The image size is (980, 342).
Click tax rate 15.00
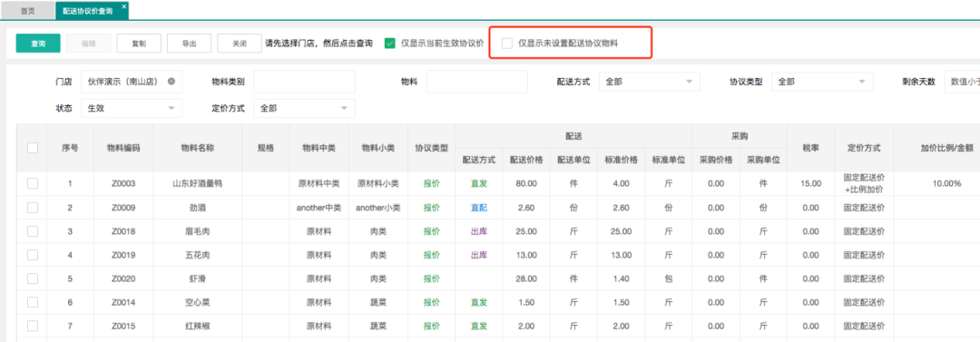810,183
